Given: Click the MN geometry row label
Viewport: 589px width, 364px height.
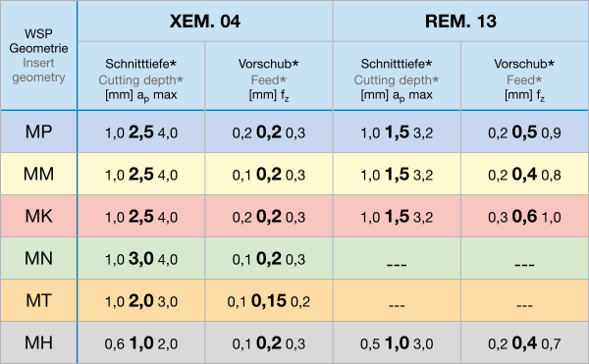Looking at the screenshot, I should coord(38,258).
